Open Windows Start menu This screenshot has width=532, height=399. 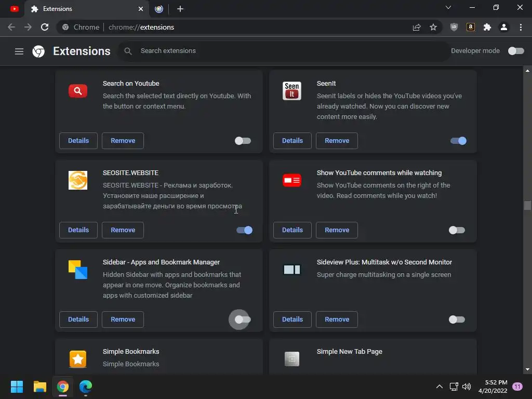pyautogui.click(x=17, y=387)
